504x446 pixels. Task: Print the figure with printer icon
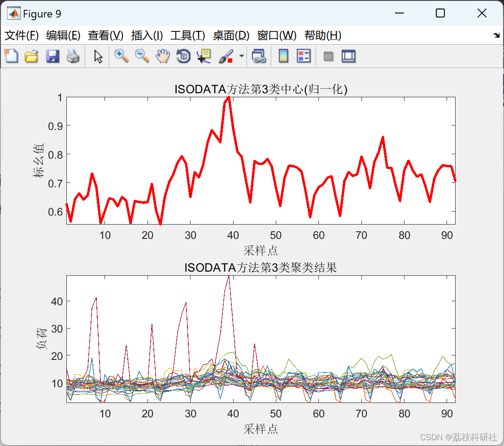click(x=73, y=56)
